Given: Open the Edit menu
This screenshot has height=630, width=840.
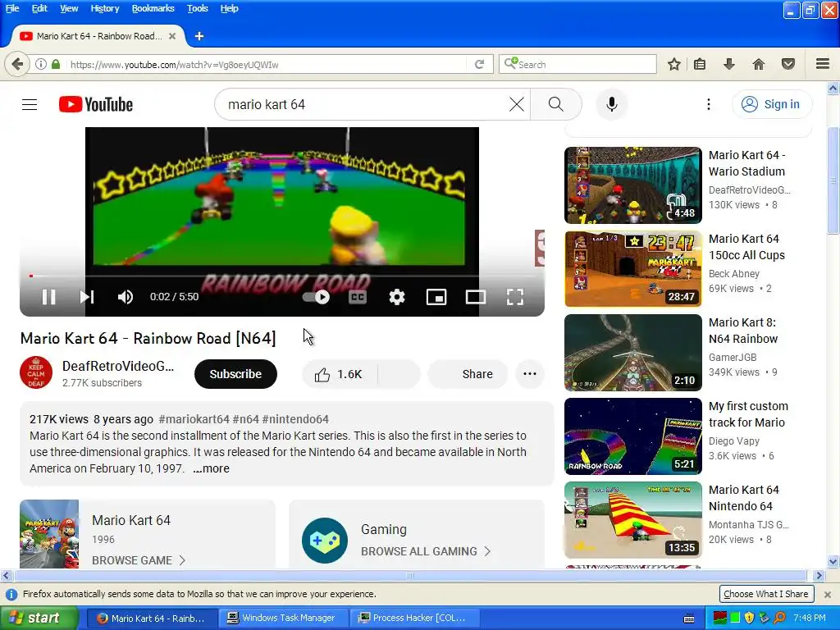Looking at the screenshot, I should pyautogui.click(x=39, y=8).
